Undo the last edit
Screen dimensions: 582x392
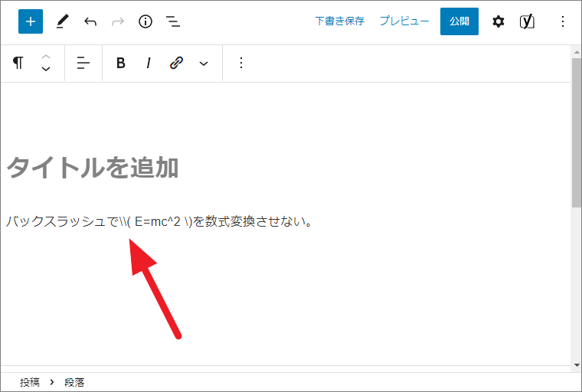[x=90, y=21]
